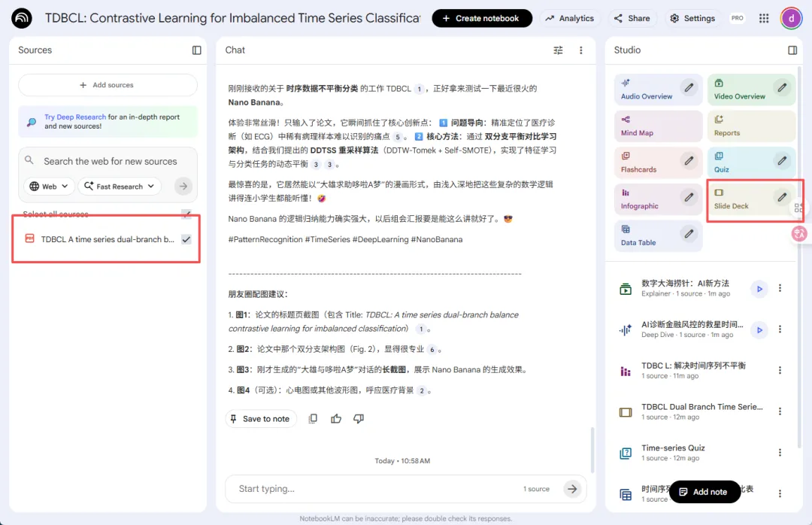Open options for TDBC L infographic item

780,370
